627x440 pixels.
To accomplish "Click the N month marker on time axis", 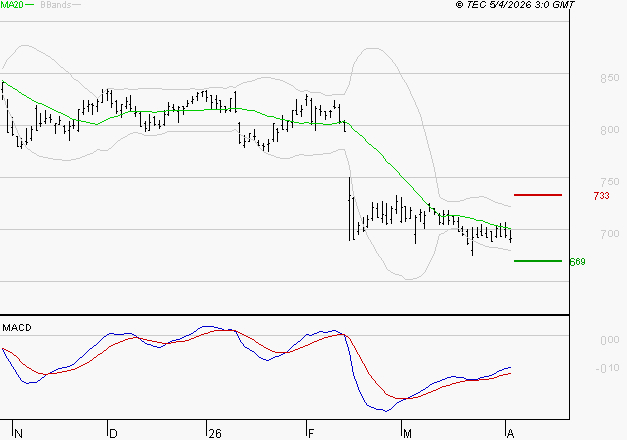I will 18,434.
